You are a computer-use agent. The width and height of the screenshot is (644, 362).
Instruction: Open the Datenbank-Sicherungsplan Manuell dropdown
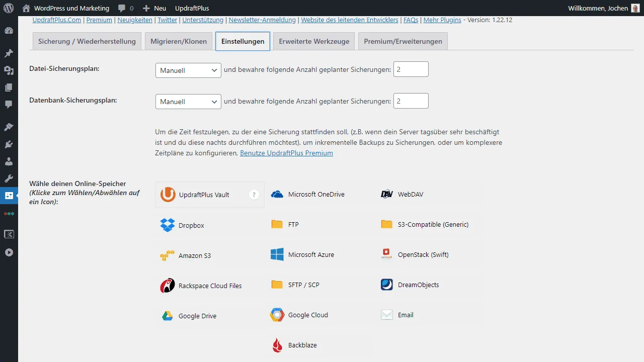[x=188, y=102]
